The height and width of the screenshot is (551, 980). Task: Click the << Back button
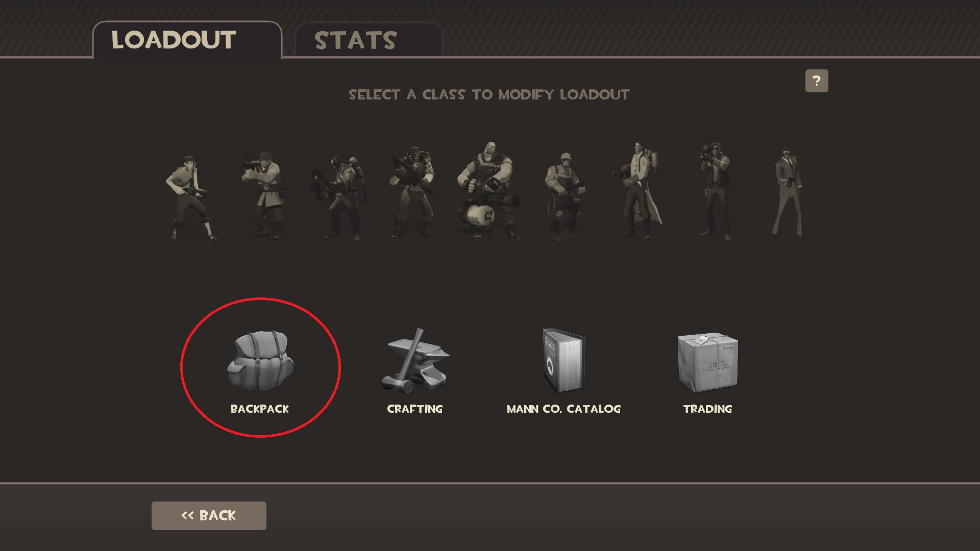[209, 515]
